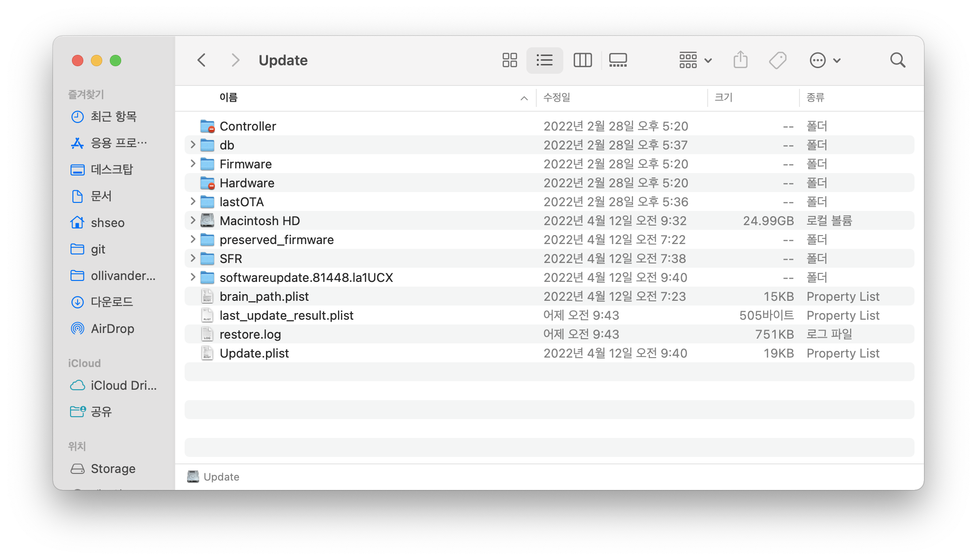Switch to column view
Screen dimensions: 977x560
coord(582,60)
